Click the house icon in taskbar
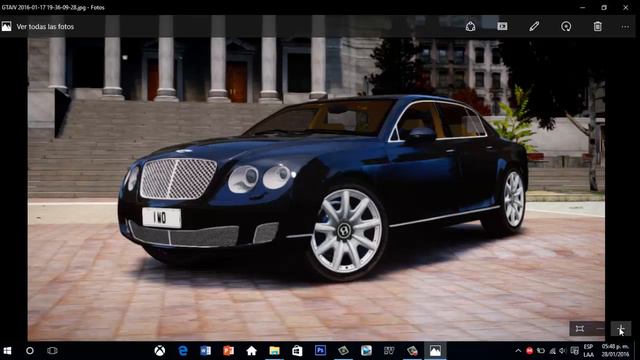The height and width of the screenshot is (360, 640). pyautogui.click(x=251, y=351)
